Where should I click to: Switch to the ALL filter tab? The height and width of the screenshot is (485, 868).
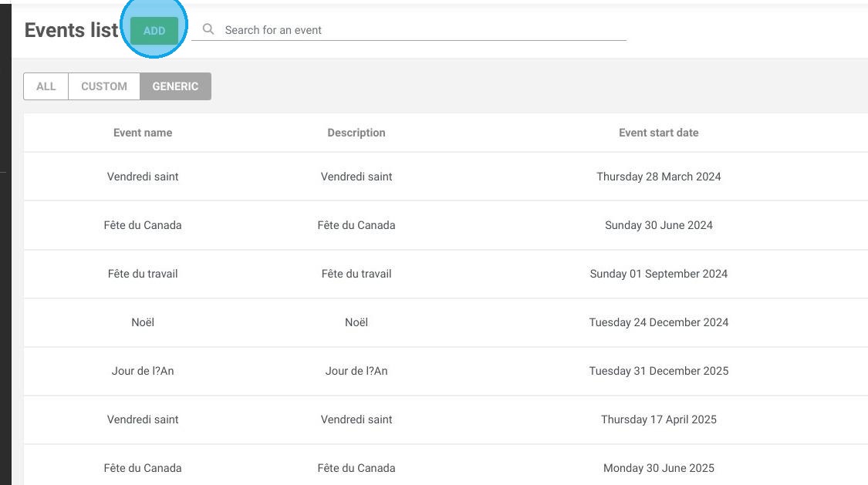(46, 86)
